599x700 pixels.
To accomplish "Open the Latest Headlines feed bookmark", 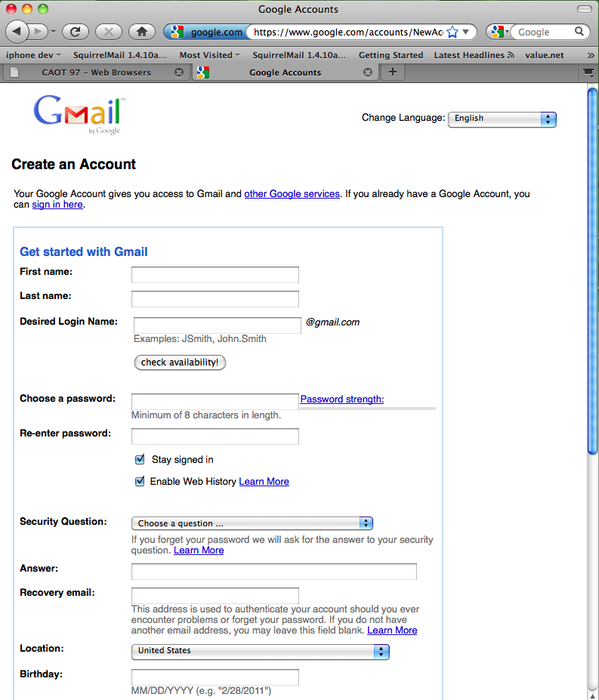I will 474,55.
